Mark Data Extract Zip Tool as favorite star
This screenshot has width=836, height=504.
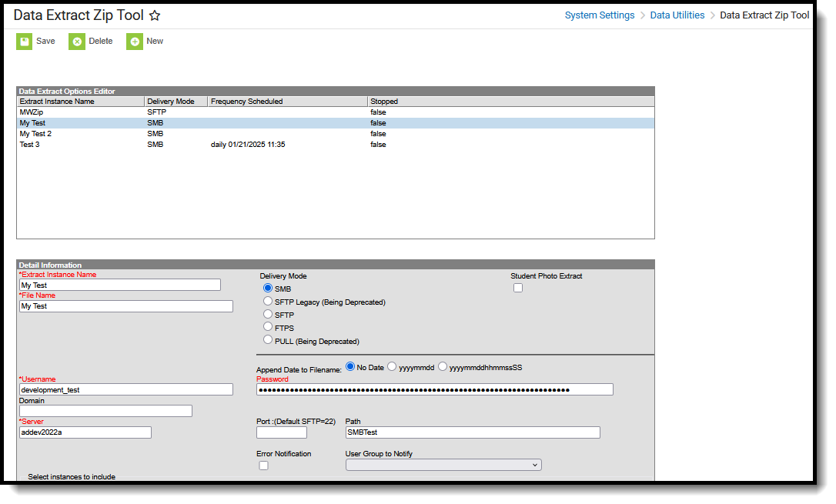155,15
